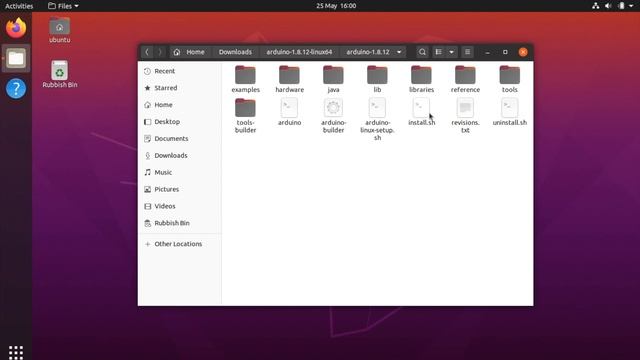Select Starred in the sidebar
Viewport: 640px width, 360px height.
(x=180, y=88)
